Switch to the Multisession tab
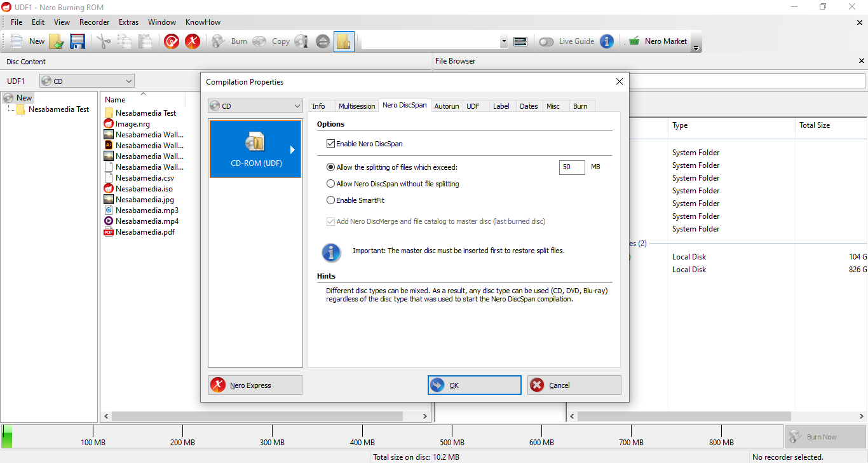Screen dimensions: 868x463 356,106
